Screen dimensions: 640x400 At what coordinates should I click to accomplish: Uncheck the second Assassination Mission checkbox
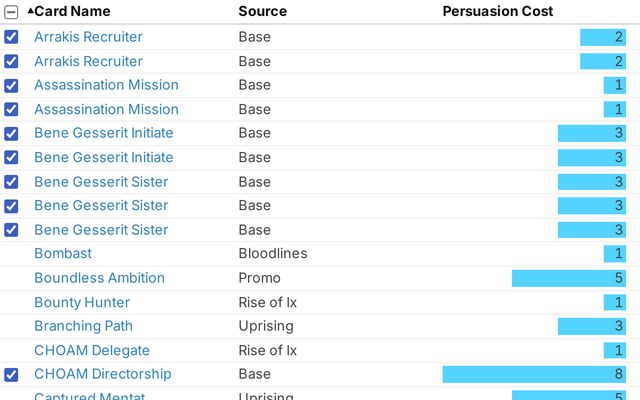tap(11, 109)
